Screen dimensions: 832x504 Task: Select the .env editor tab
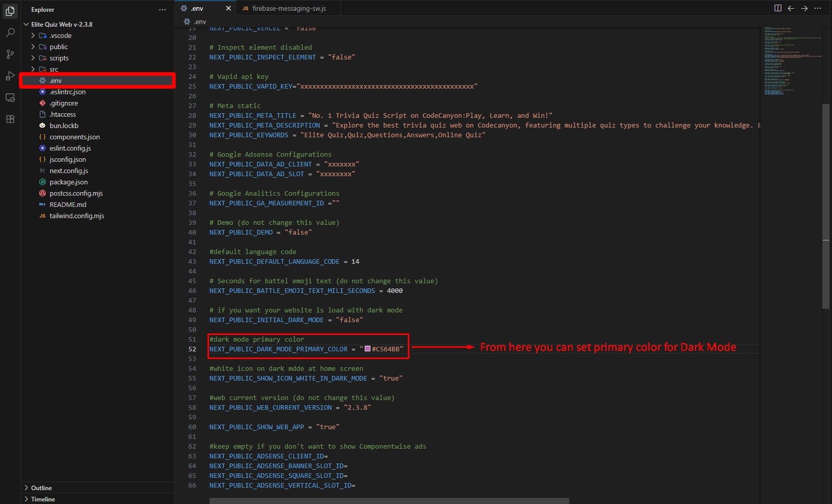click(200, 8)
